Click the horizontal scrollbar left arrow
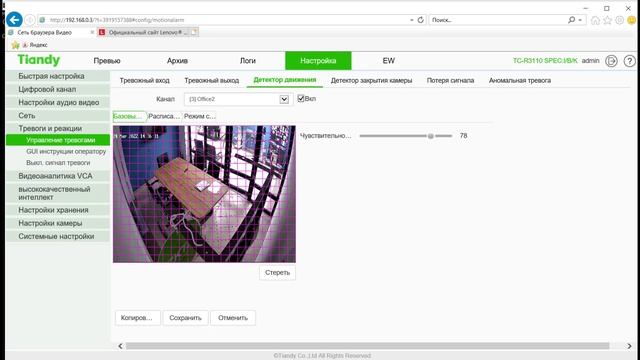 (120, 346)
